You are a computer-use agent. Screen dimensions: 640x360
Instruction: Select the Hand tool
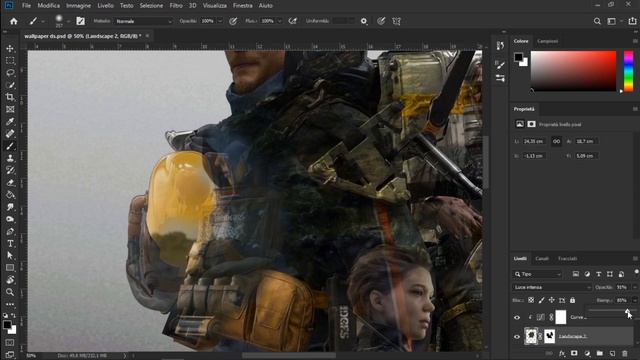(x=10, y=280)
